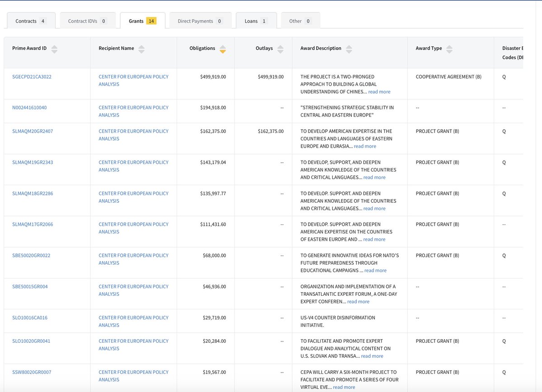542x392 pixels.
Task: Open the Direct Payments tab
Action: (200, 21)
